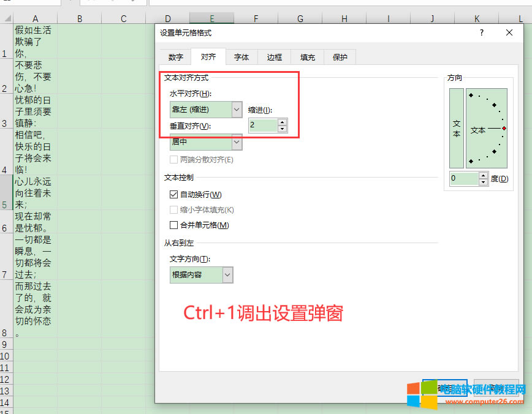
Task: Click the 缩进 value input field
Action: [262, 126]
